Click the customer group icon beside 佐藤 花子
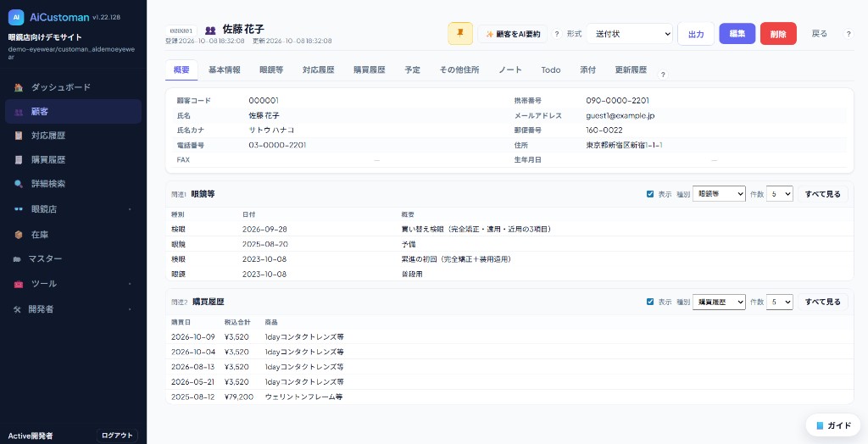The height and width of the screenshot is (444, 868). (210, 30)
